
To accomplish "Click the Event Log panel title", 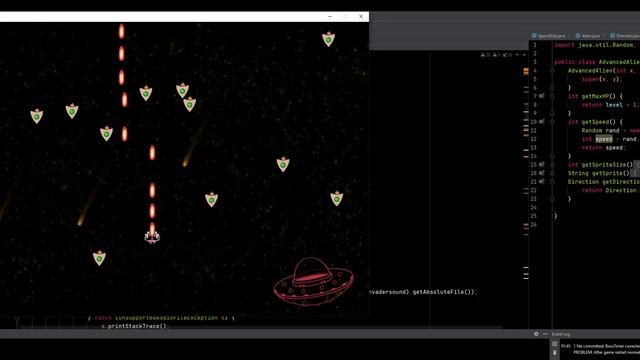I will [560, 334].
